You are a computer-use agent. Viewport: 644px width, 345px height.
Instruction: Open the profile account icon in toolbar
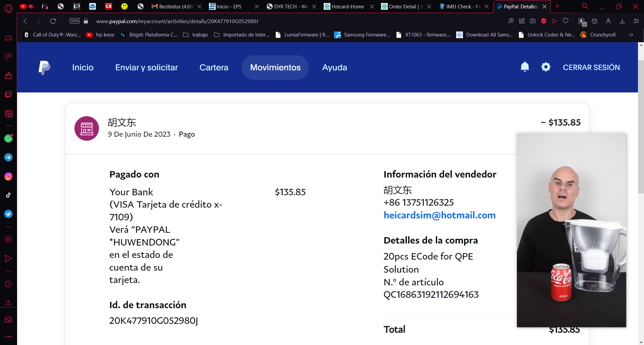point(608,21)
